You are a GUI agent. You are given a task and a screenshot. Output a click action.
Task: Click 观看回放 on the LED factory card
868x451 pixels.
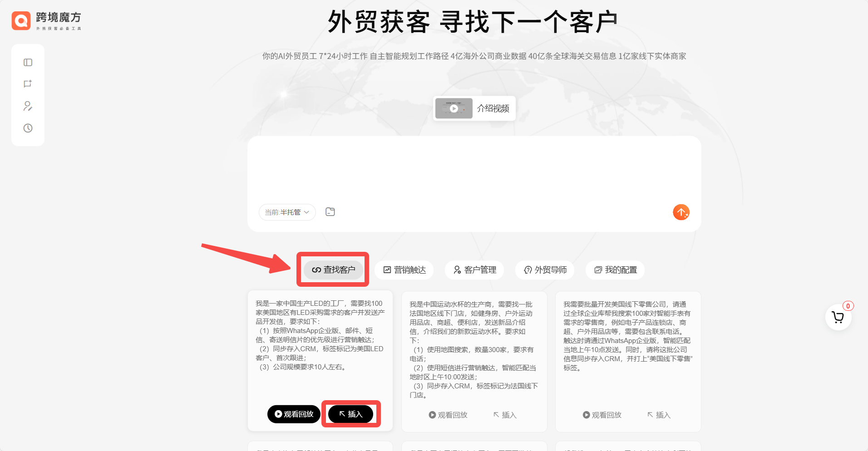(294, 414)
